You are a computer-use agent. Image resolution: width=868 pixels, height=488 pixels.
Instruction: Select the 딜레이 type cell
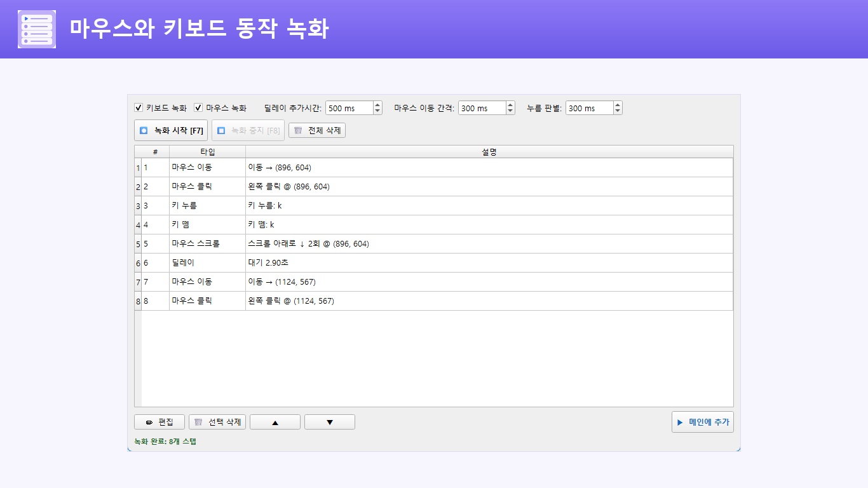point(207,263)
